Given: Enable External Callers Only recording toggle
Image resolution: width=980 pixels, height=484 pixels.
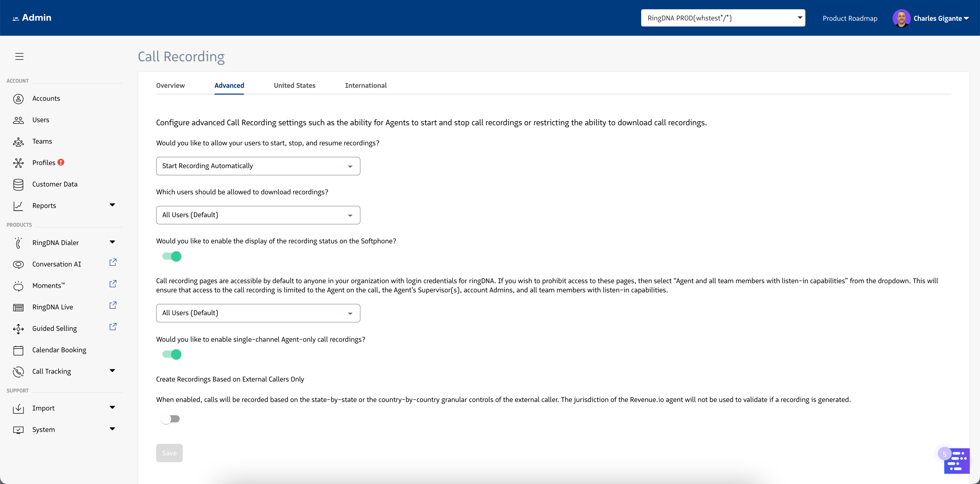Looking at the screenshot, I should [170, 419].
